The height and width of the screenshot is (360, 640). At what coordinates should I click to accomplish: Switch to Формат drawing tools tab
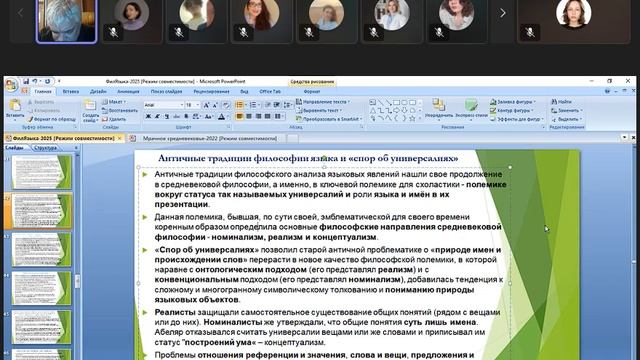pos(312,91)
